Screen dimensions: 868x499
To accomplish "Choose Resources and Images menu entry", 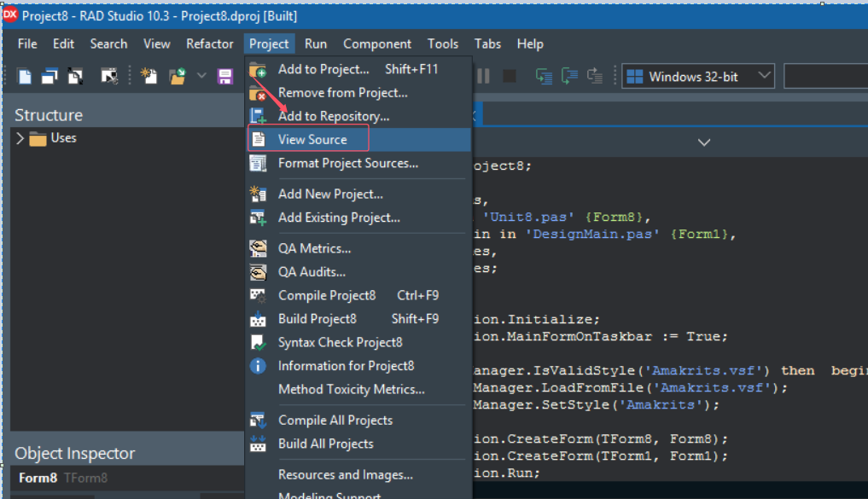I will point(358,474).
